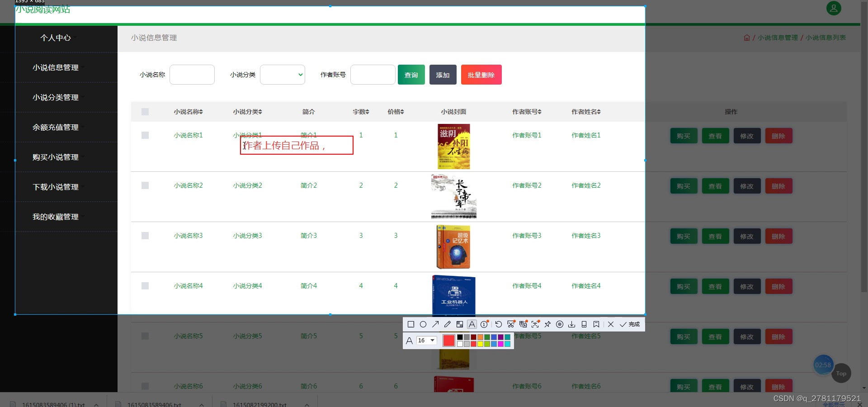Click the 完成 finish button

click(x=630, y=324)
